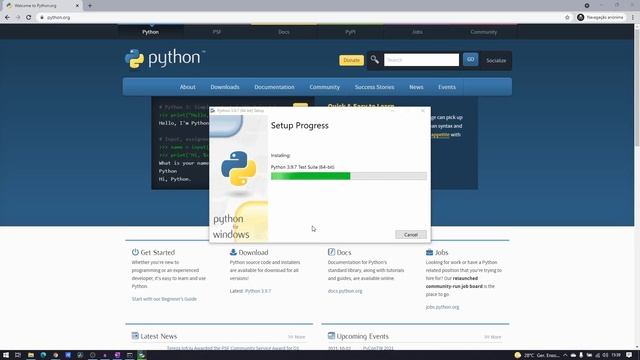Open Start with our Beginner's Guide link

coord(164,299)
